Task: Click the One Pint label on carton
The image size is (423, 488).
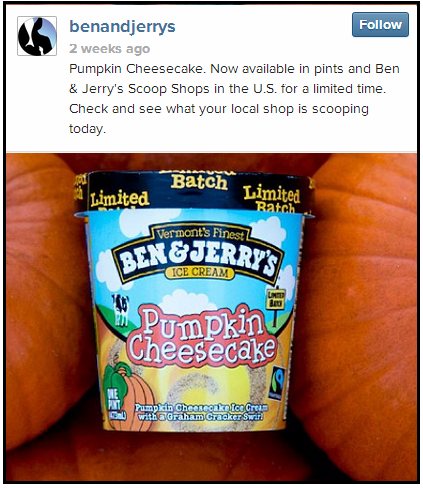Action: [x=113, y=404]
